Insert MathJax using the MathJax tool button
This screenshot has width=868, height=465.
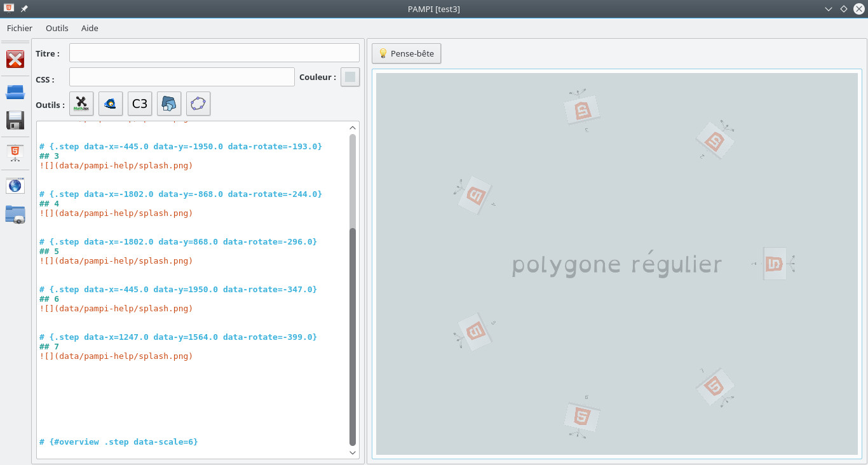tap(81, 104)
